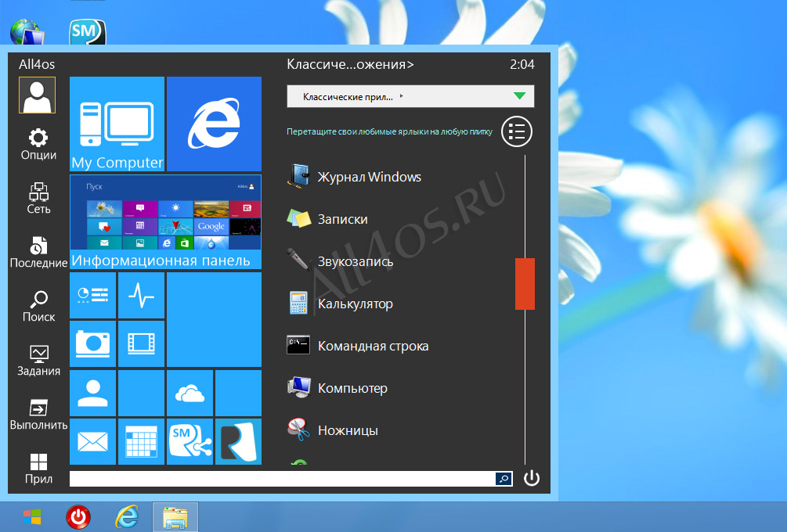This screenshot has height=532, width=787.
Task: Click the red power taskbar icon
Action: 78,517
